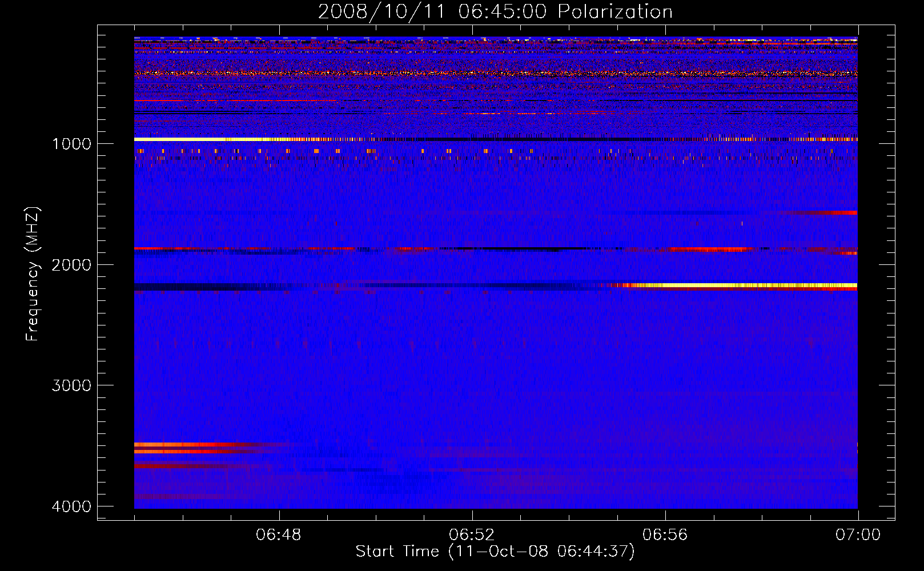The height and width of the screenshot is (571, 924).
Task: Click the bright yellow band near 2200 MHz
Action: pyautogui.click(x=742, y=285)
